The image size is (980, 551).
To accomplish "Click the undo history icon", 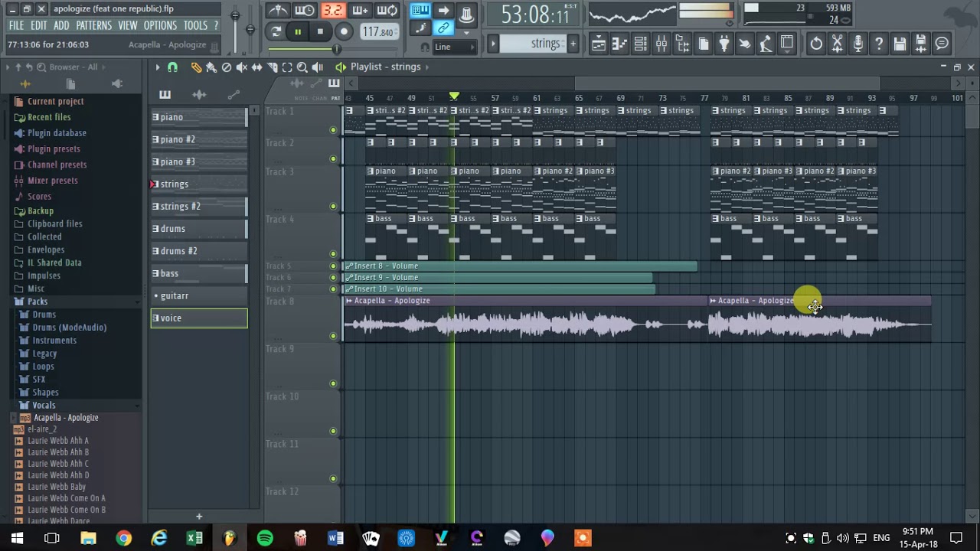I will point(816,44).
